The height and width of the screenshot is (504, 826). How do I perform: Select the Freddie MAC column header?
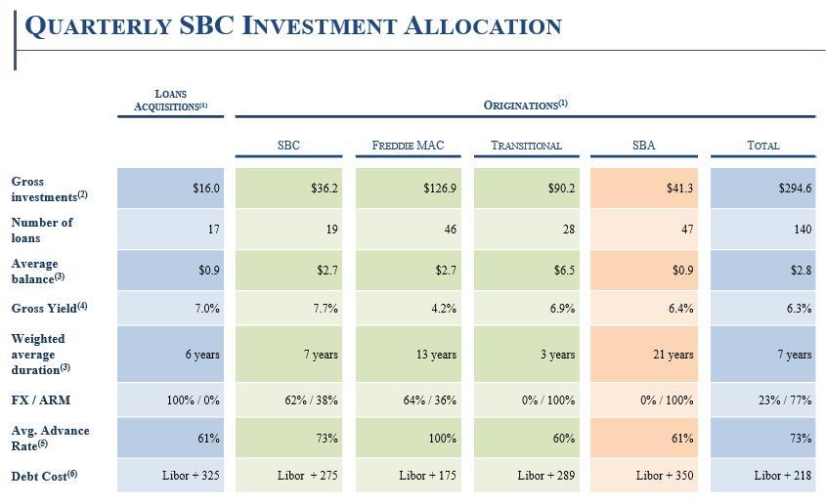click(x=408, y=146)
